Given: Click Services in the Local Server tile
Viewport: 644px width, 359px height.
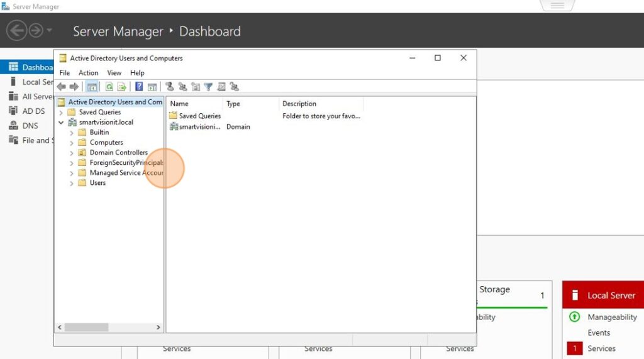Looking at the screenshot, I should pyautogui.click(x=601, y=348).
